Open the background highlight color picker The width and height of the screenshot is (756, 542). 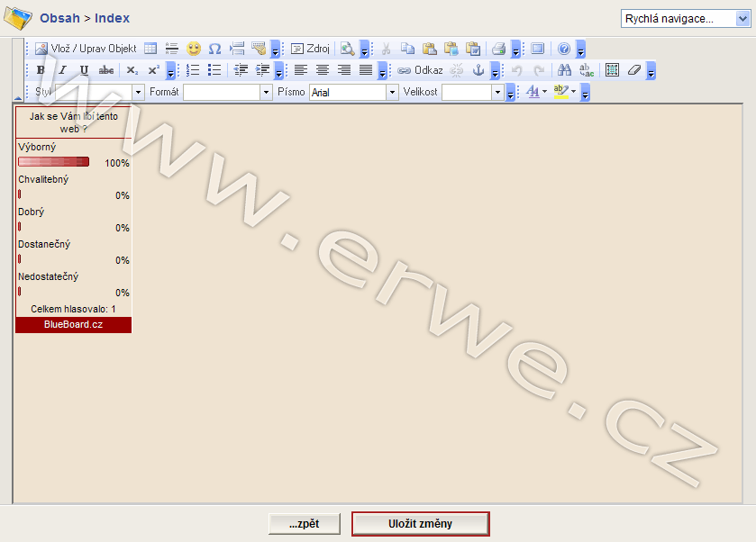(565, 92)
